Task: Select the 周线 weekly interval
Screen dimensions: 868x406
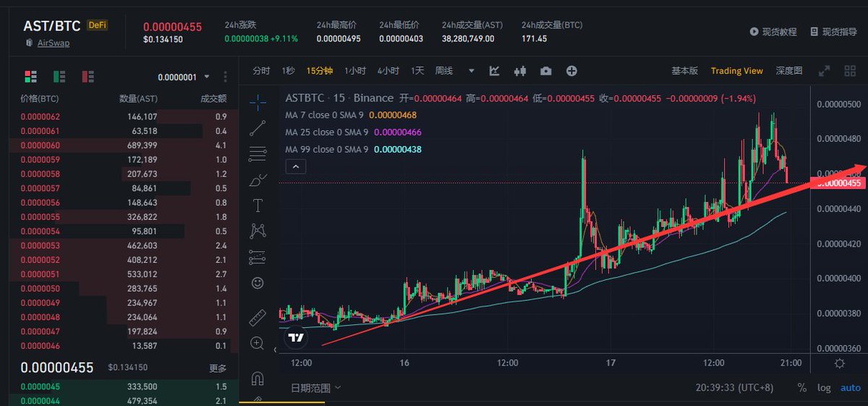Action: coord(443,71)
